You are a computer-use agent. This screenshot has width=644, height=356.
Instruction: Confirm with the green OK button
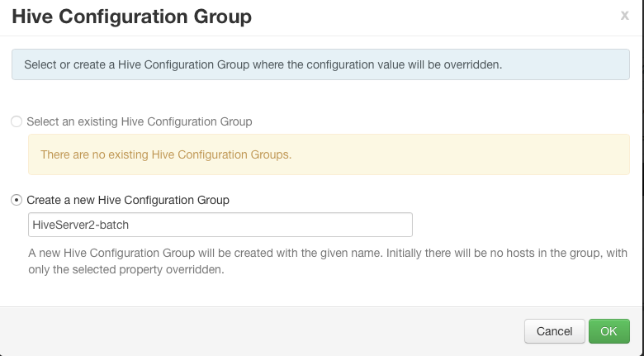[x=609, y=331]
